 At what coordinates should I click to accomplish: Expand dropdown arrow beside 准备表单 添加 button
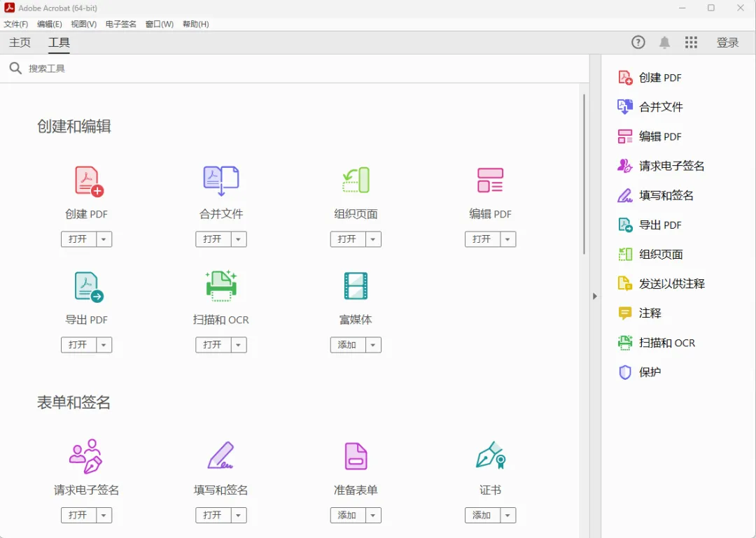tap(372, 516)
